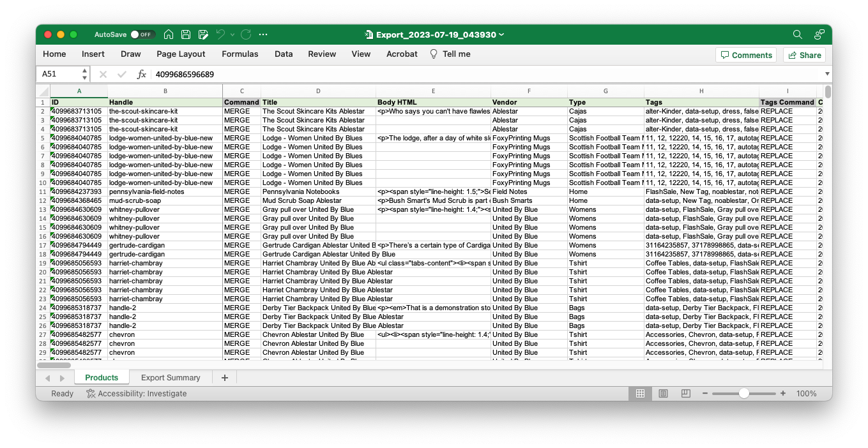Open the Draw ribbon tab
The width and height of the screenshot is (868, 448).
click(x=131, y=54)
